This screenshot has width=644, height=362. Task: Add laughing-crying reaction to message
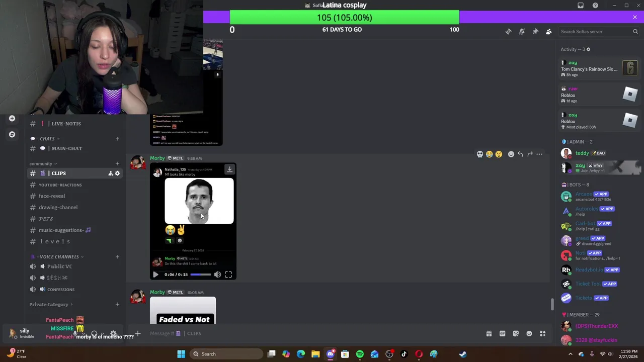(489, 154)
